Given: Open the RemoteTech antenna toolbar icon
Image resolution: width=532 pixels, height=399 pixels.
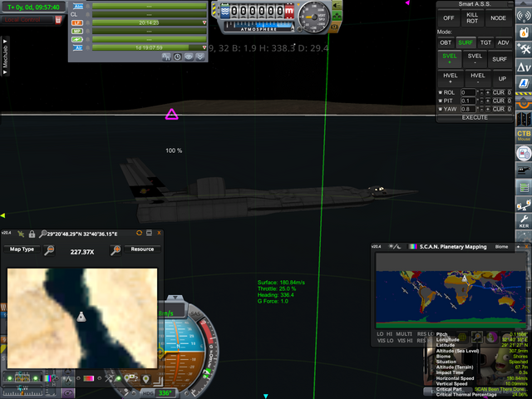Looking at the screenshot, I should click(524, 16).
